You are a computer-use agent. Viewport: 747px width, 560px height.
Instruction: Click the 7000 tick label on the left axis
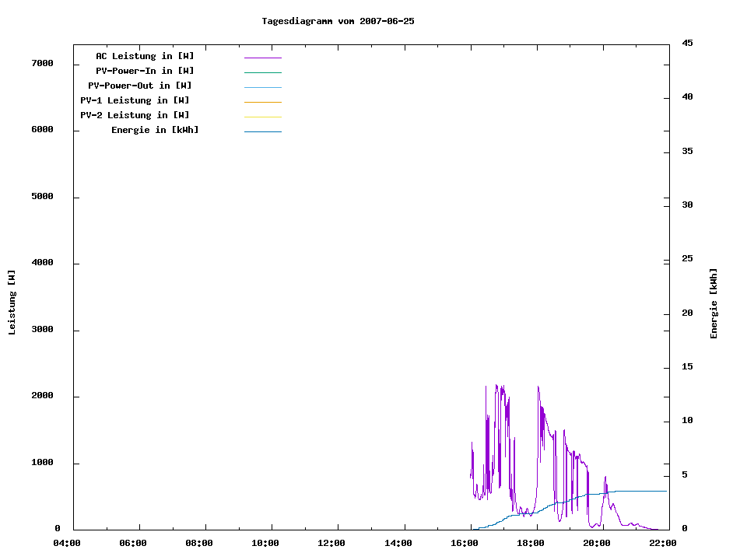pos(42,63)
